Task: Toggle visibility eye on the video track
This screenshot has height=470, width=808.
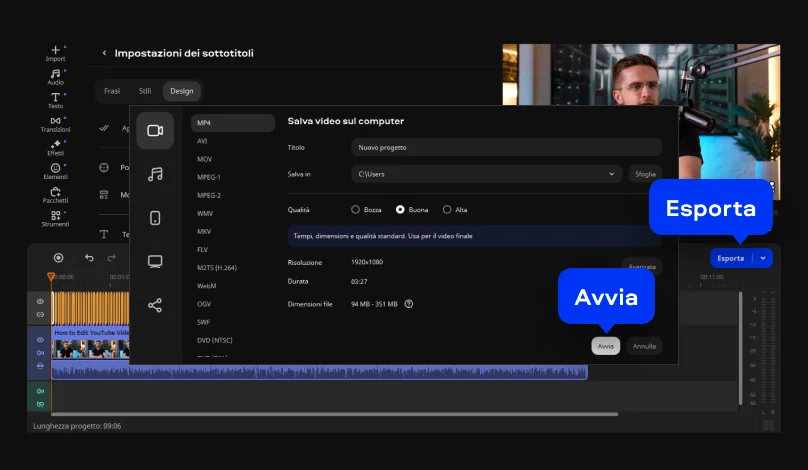Action: click(x=41, y=340)
